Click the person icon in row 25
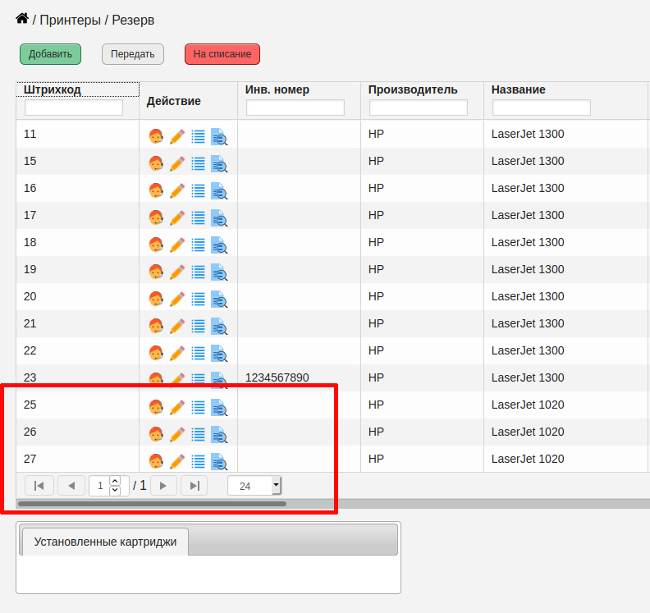Image resolution: width=650 pixels, height=613 pixels. coord(156,407)
